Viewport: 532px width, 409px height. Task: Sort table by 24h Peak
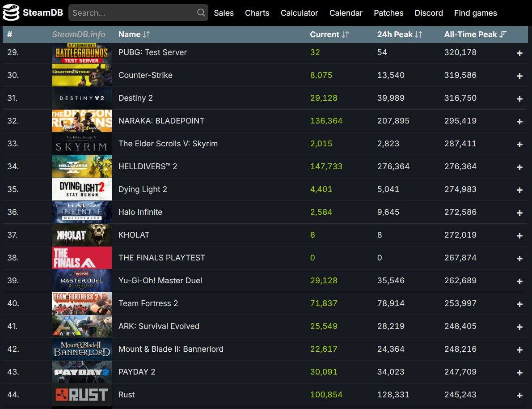(399, 34)
